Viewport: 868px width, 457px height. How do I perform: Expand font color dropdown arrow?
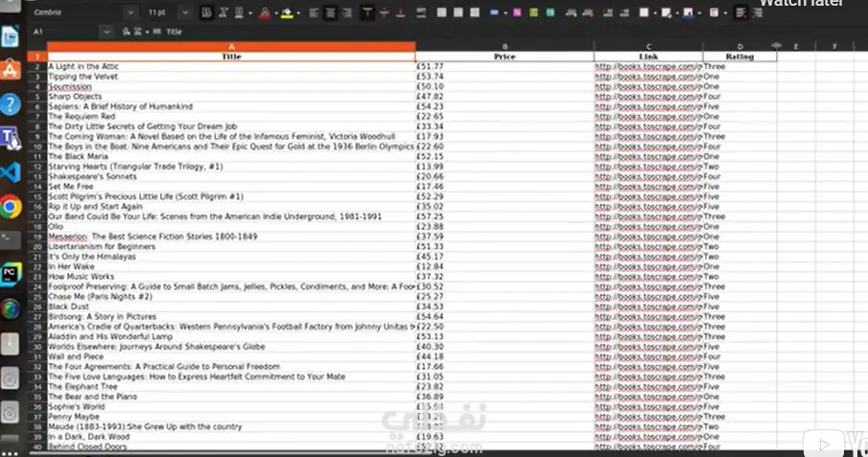[275, 12]
